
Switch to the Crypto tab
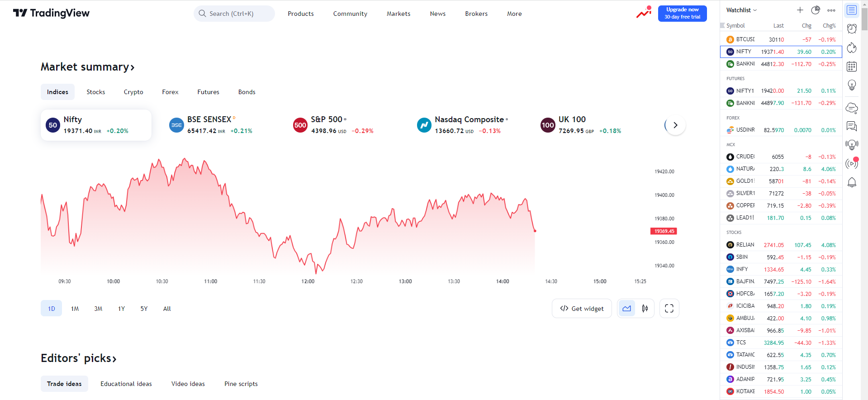click(x=133, y=92)
